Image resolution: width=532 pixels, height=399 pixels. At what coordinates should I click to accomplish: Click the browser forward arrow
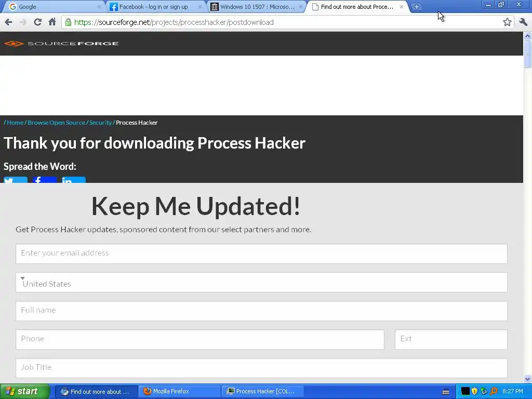pos(23,22)
